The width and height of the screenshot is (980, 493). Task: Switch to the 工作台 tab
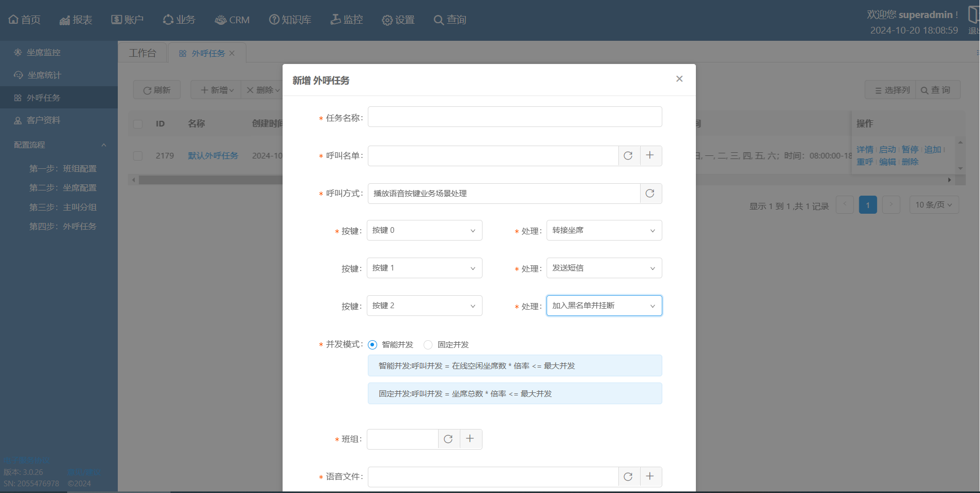pyautogui.click(x=143, y=53)
